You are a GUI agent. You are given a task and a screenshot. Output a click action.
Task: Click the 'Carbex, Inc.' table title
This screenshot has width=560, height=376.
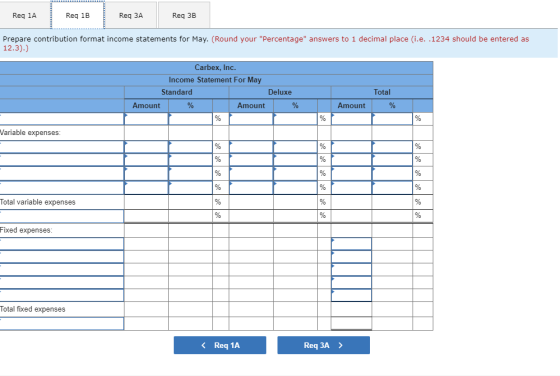point(215,67)
